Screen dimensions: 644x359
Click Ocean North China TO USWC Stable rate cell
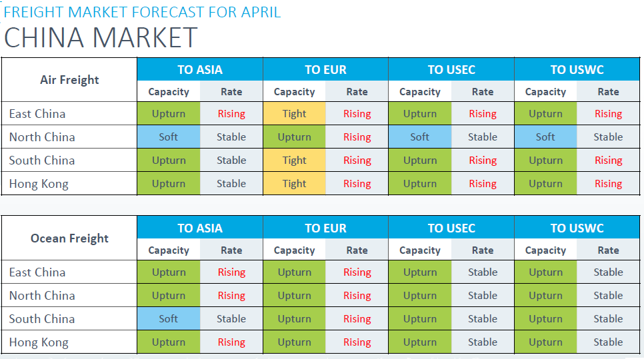coord(608,296)
